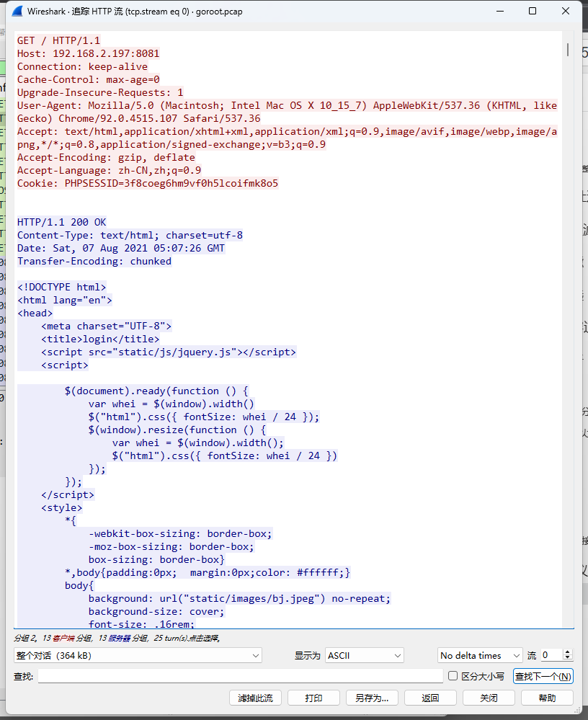Increase the 流 stream number stepper
Viewport: 588px width, 720px height.
pyautogui.click(x=568, y=652)
